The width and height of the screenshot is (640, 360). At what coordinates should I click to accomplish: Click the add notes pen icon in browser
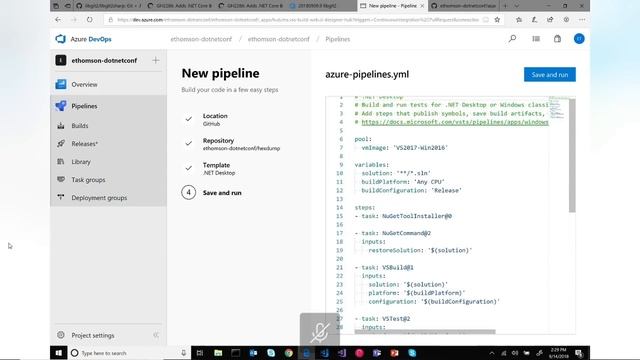(x=534, y=20)
